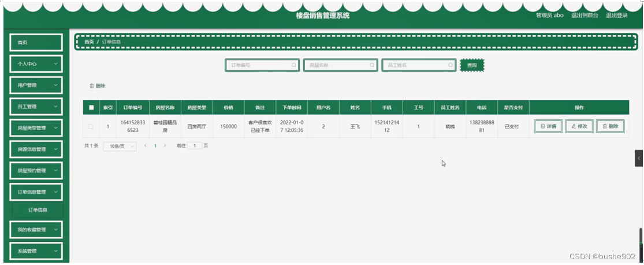
Task: Click the search icon in 房屋名称 field
Action: click(372, 65)
